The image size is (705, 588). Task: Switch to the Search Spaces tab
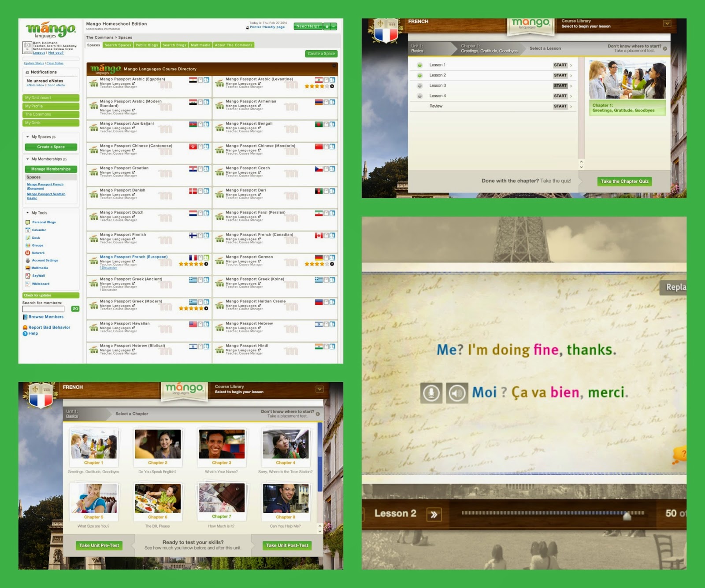point(118,45)
